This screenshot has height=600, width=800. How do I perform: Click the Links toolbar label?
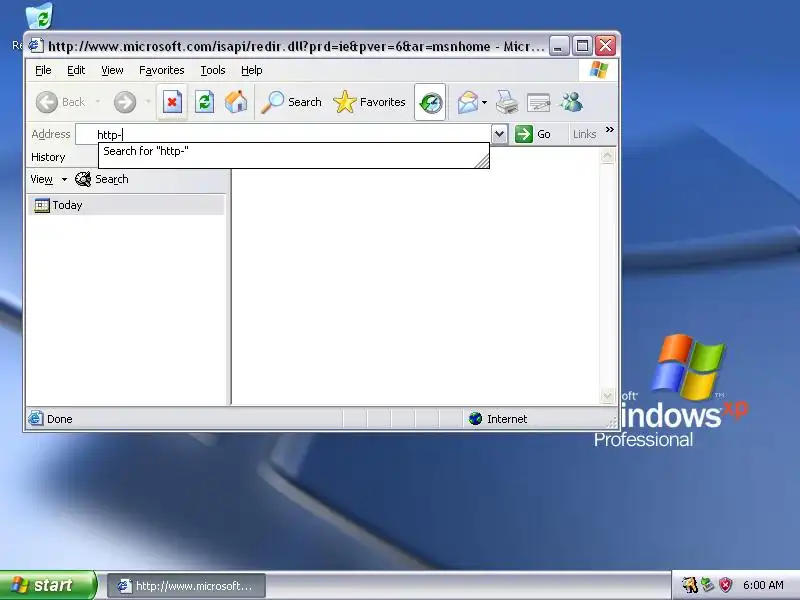click(584, 134)
